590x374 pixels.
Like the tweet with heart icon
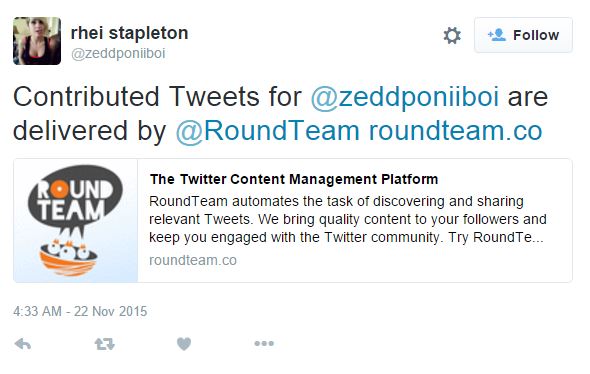tap(184, 344)
